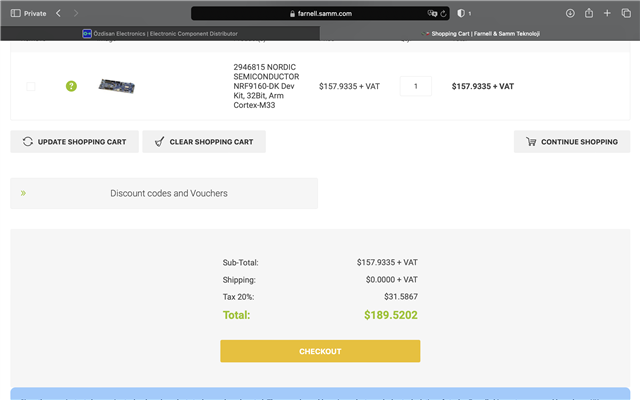The width and height of the screenshot is (640, 400).
Task: Click the Continue Shopping button
Action: (x=572, y=142)
